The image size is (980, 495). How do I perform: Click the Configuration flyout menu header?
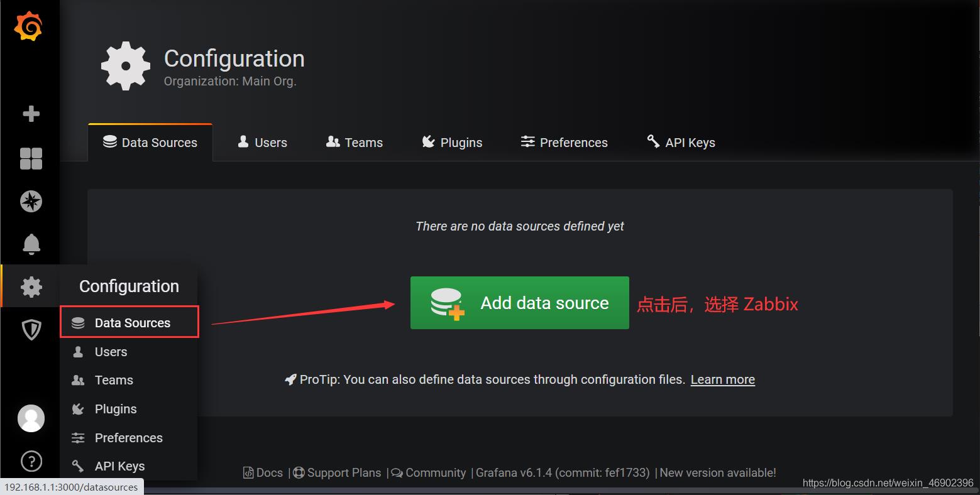tap(129, 286)
